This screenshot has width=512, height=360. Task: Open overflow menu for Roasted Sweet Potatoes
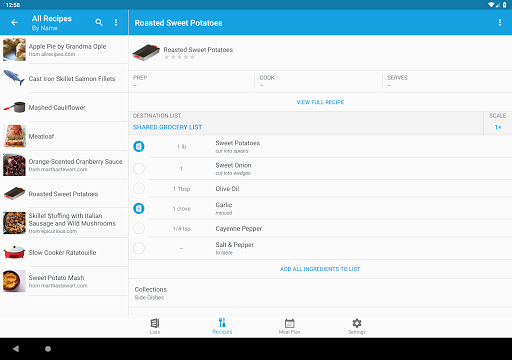click(x=500, y=22)
